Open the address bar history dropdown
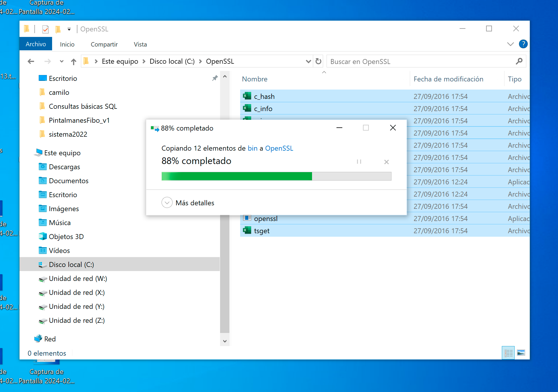This screenshot has width=558, height=392. 308,61
